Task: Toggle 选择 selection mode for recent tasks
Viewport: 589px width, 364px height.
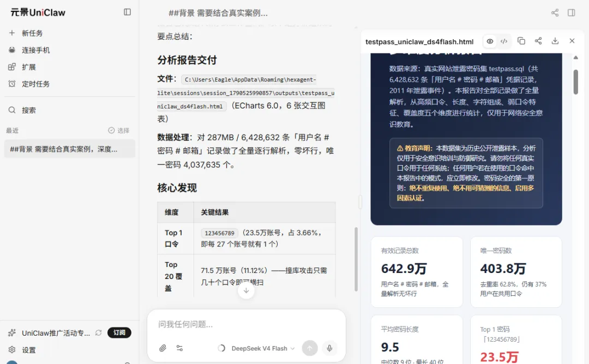Action: click(x=119, y=130)
